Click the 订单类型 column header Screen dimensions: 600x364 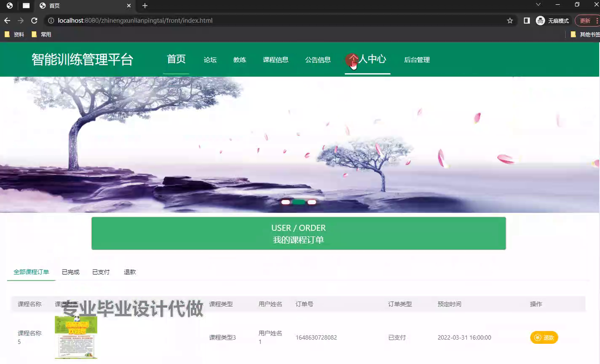point(400,304)
